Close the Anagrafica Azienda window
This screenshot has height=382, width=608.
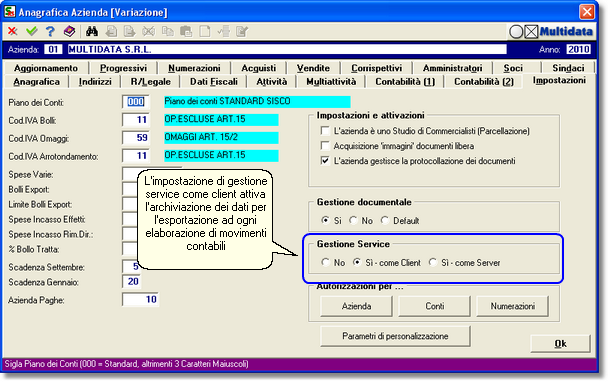click(x=587, y=12)
